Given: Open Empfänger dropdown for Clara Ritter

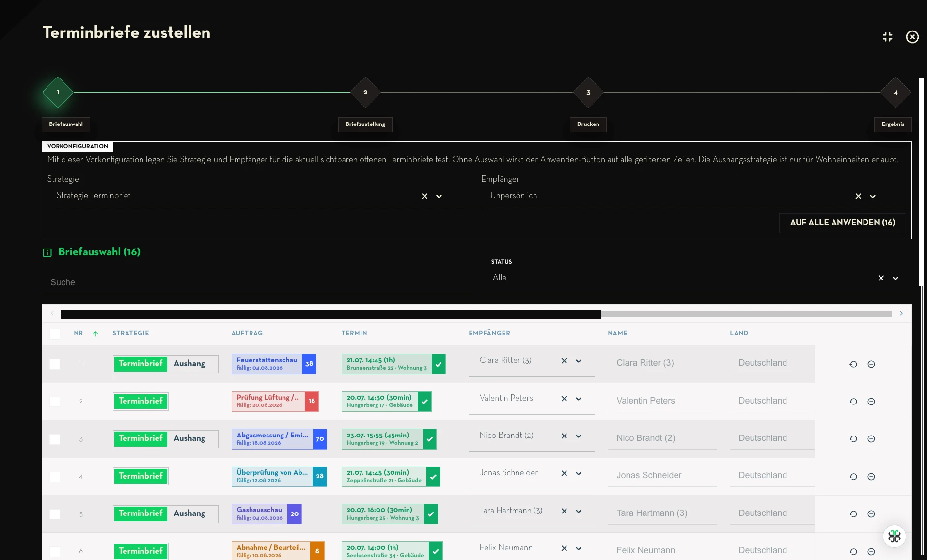Looking at the screenshot, I should tap(579, 361).
